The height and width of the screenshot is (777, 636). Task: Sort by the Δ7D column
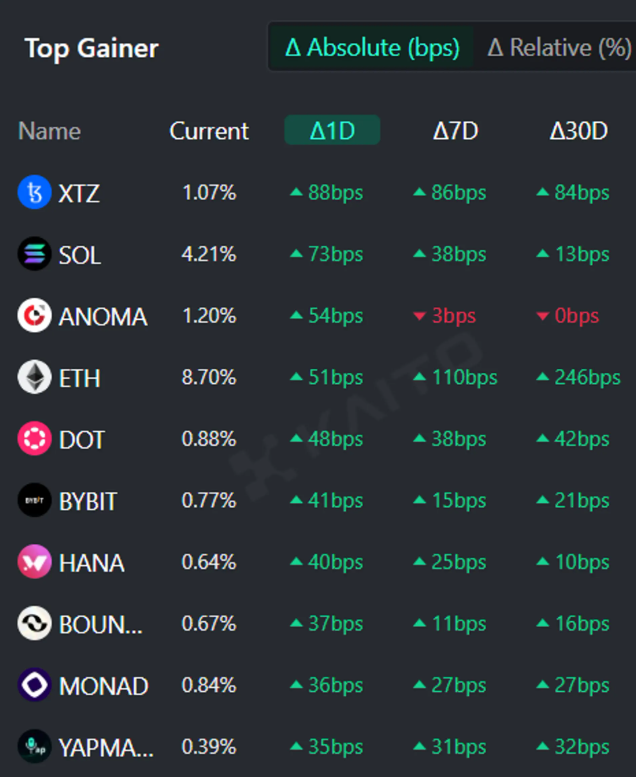(455, 131)
